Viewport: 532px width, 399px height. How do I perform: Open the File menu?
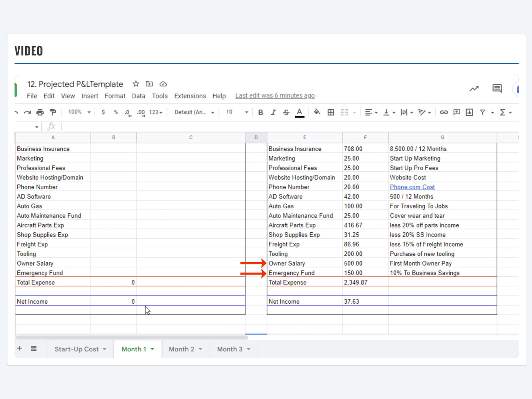point(32,96)
